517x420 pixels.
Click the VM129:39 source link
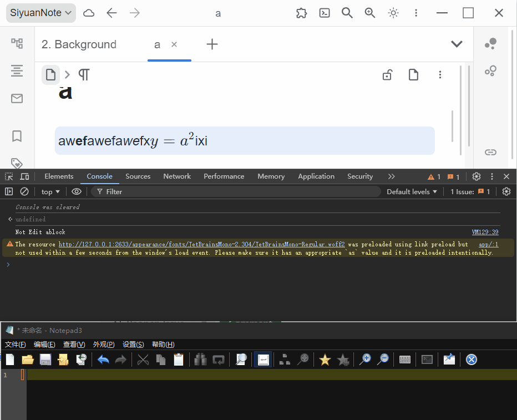pos(485,232)
